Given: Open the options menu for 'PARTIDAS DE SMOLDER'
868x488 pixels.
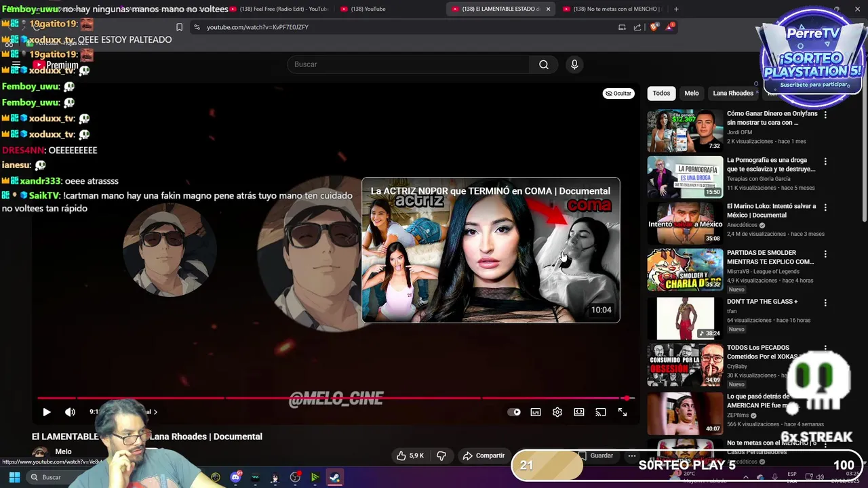Looking at the screenshot, I should (825, 254).
